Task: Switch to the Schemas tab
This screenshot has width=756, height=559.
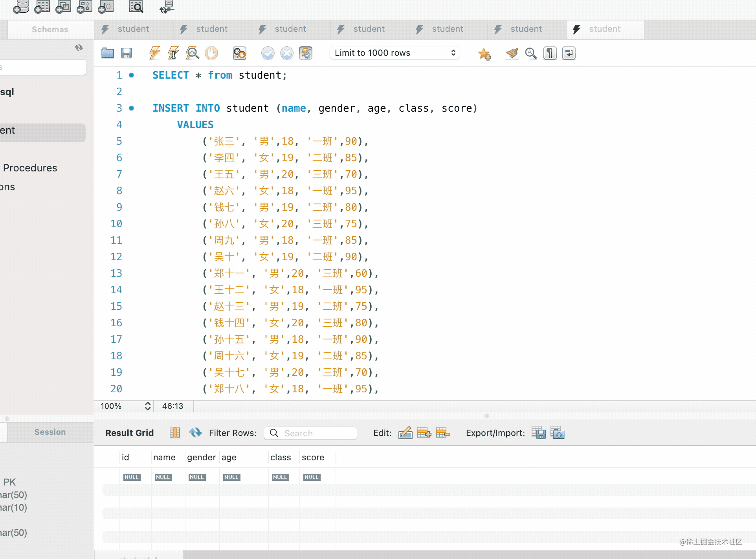Action: [50, 29]
